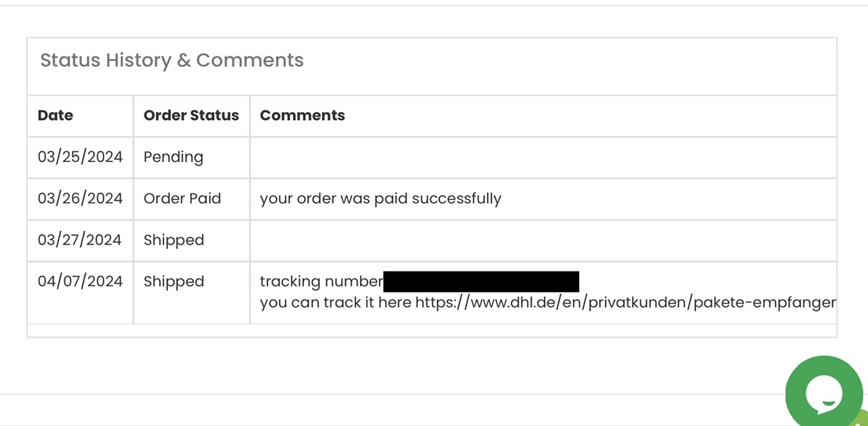Click the Shipped status for 03/27/2024
868x426 pixels.
click(174, 240)
